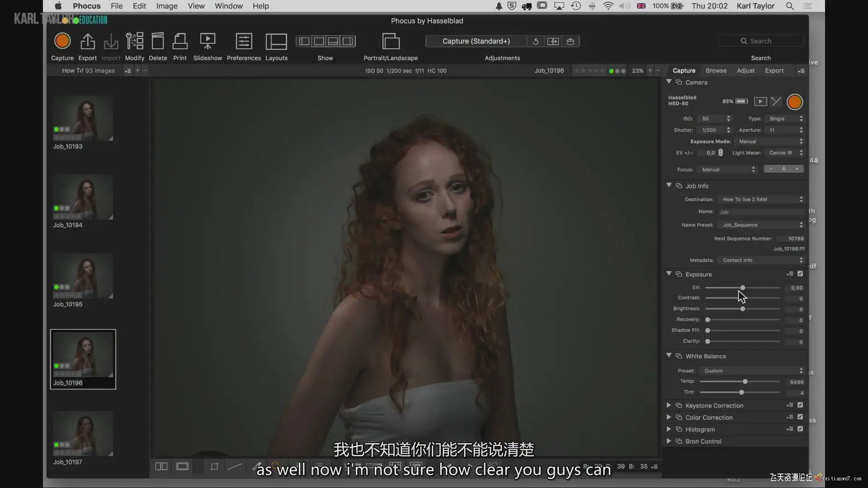Toggle Portrait/Landscape orientation icon
868x488 pixels.
[391, 41]
